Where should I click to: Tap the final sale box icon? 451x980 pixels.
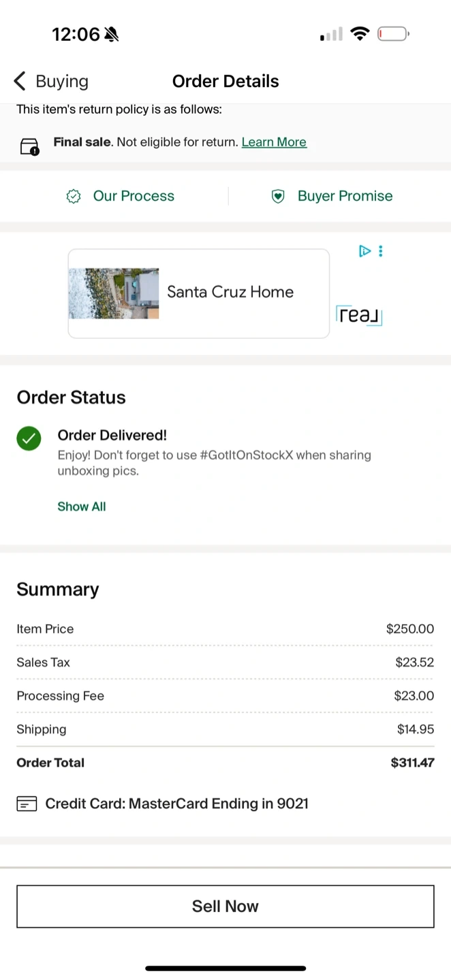point(29,146)
